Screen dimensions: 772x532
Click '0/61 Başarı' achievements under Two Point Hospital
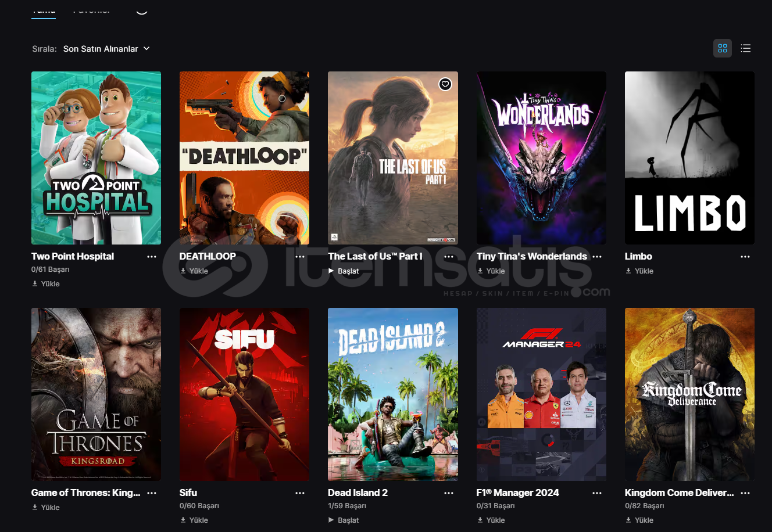(51, 269)
